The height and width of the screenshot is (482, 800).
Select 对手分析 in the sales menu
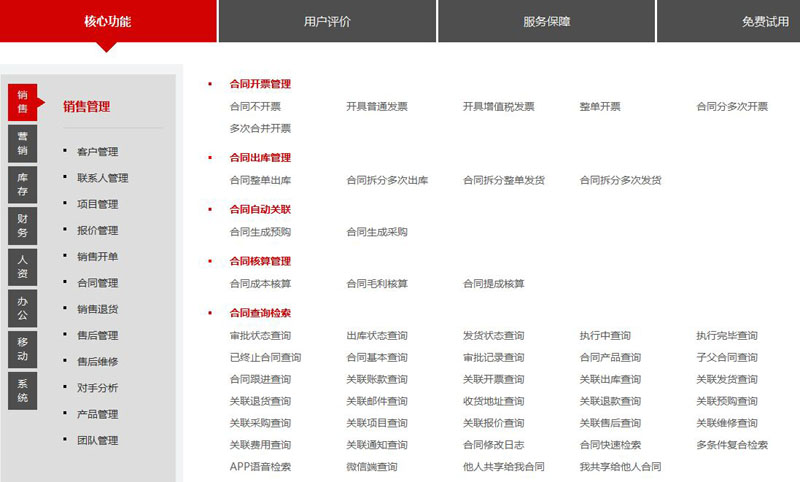pos(97,388)
